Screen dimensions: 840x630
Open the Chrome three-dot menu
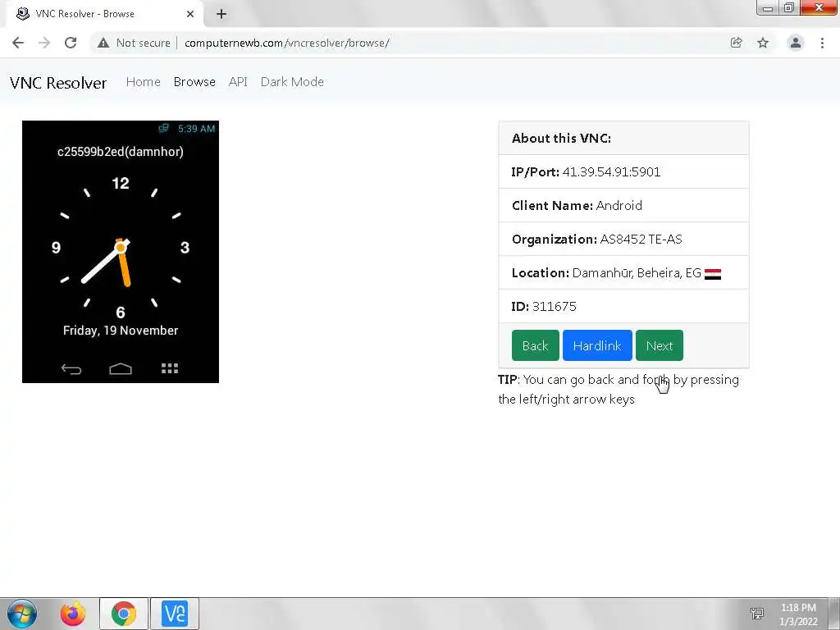pos(822,43)
